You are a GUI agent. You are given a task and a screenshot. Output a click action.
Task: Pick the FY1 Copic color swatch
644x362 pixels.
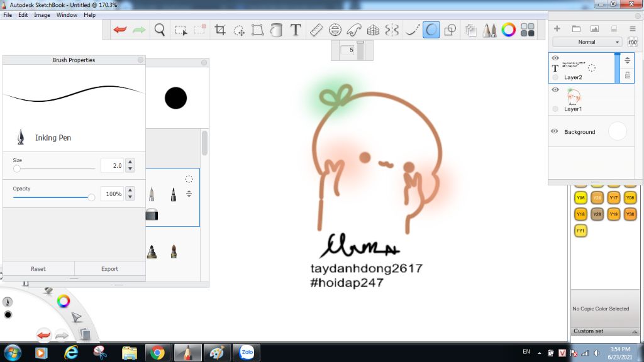pos(580,231)
